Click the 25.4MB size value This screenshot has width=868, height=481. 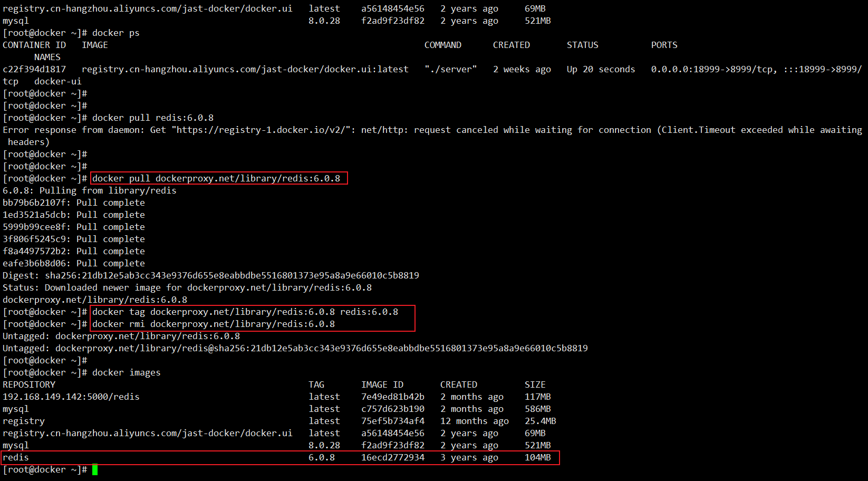coord(541,421)
